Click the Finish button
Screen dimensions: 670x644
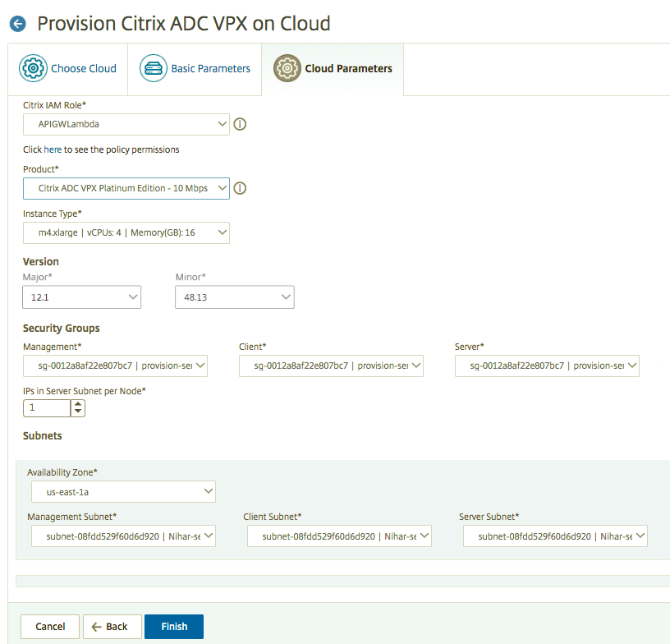(x=174, y=627)
